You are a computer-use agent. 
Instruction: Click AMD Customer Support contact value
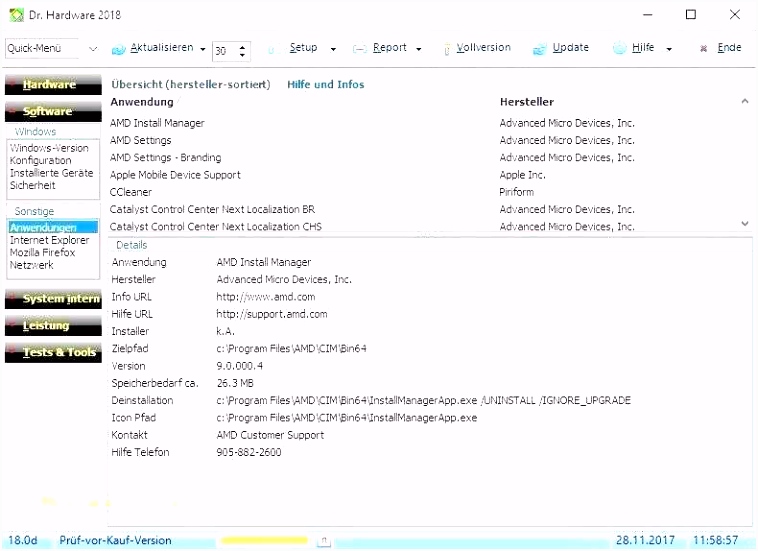point(270,435)
